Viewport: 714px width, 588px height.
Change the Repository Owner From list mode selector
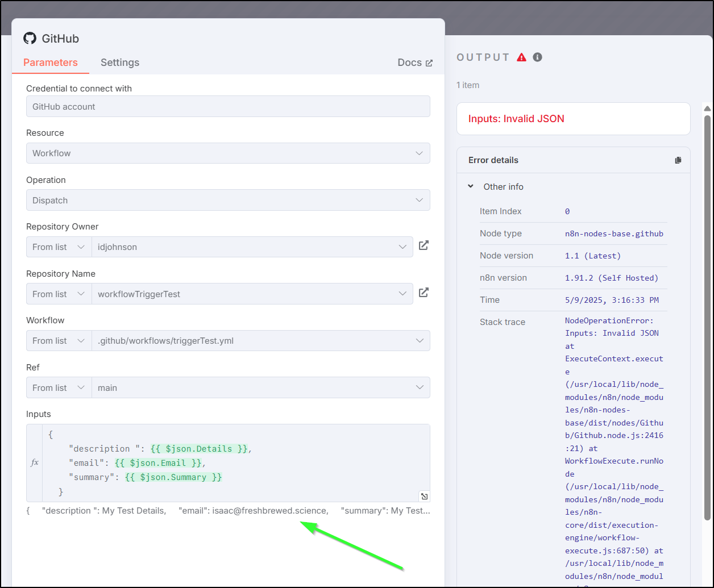tap(59, 247)
